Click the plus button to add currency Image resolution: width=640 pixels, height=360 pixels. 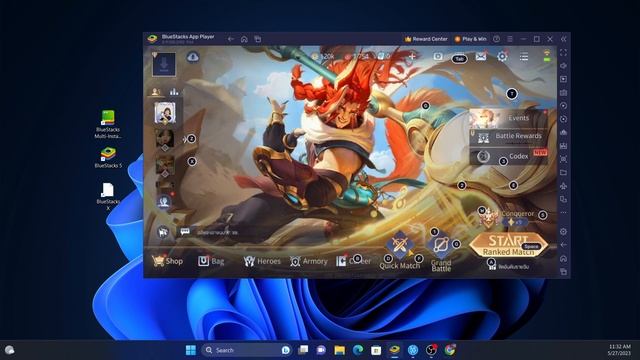click(412, 56)
